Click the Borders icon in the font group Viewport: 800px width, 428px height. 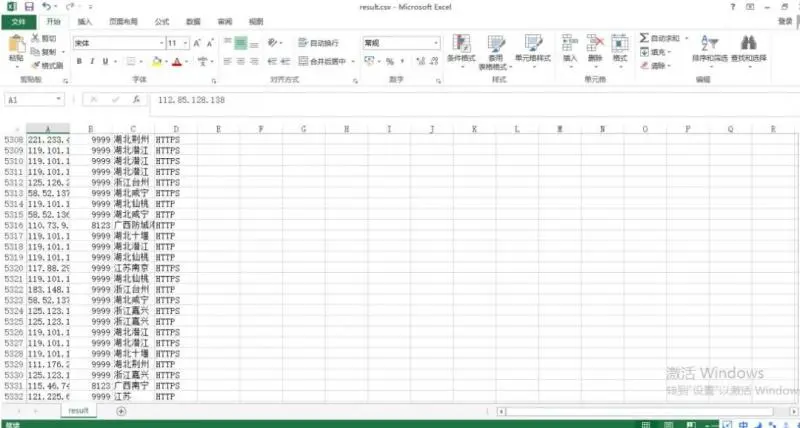pos(131,62)
